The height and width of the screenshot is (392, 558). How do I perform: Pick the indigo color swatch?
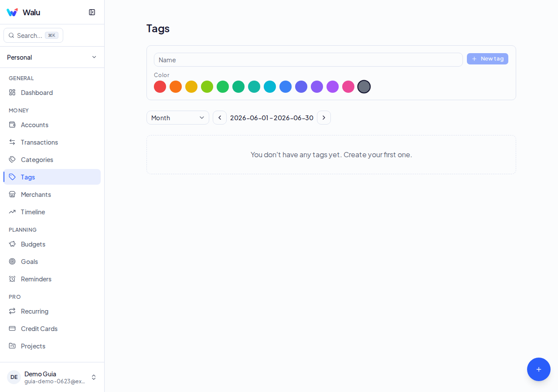coord(301,87)
